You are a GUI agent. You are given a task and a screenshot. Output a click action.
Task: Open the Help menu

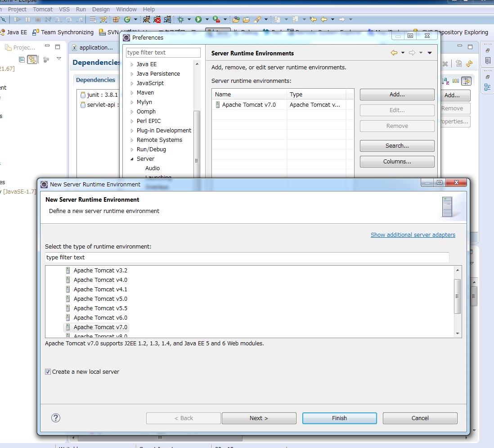[x=149, y=9]
